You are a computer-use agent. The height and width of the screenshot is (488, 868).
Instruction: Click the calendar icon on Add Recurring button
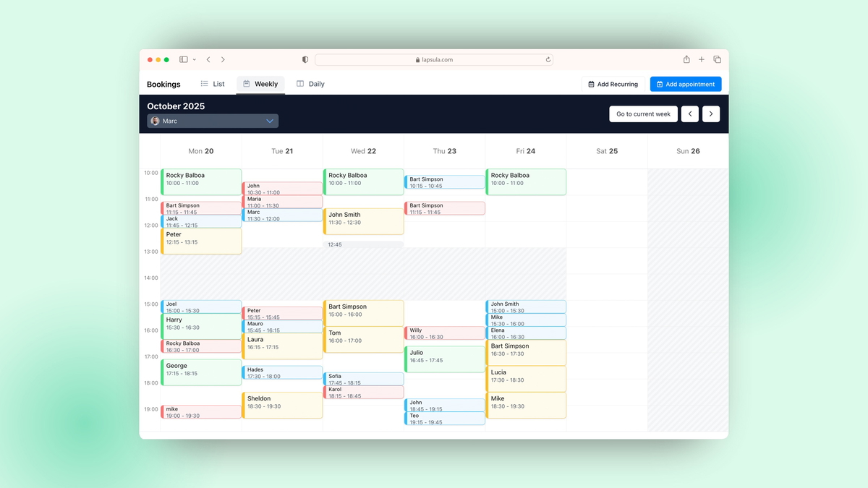tap(591, 84)
